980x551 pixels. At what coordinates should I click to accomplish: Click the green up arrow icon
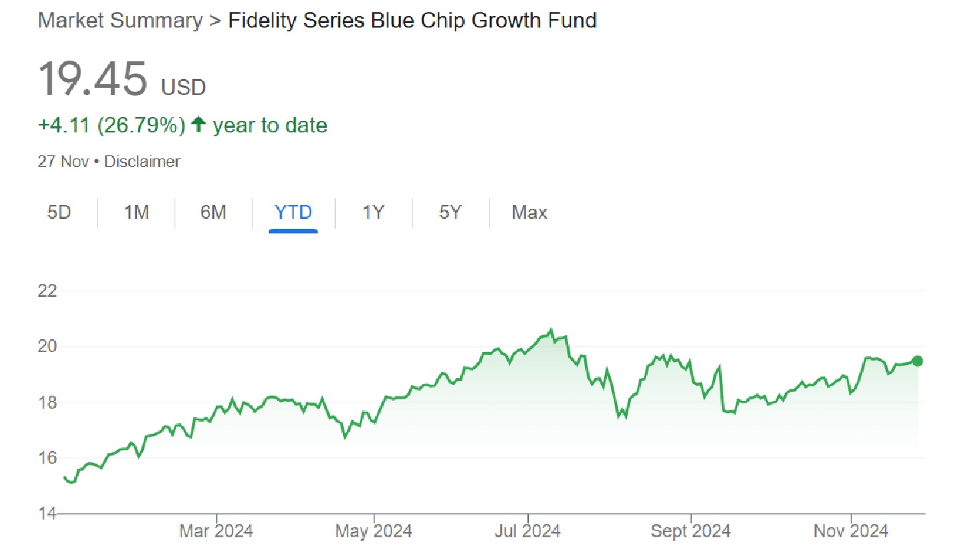(x=199, y=126)
